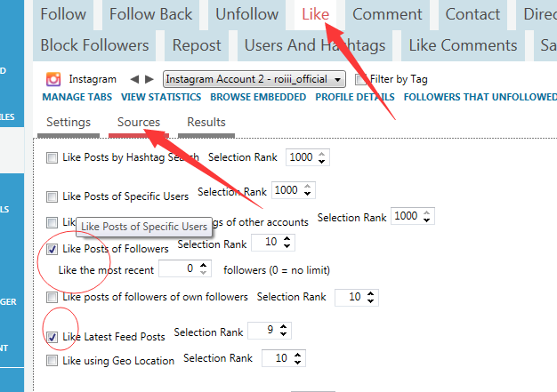Viewport: 557px width, 392px height.
Task: Click the most recent followers number field
Action: [179, 268]
